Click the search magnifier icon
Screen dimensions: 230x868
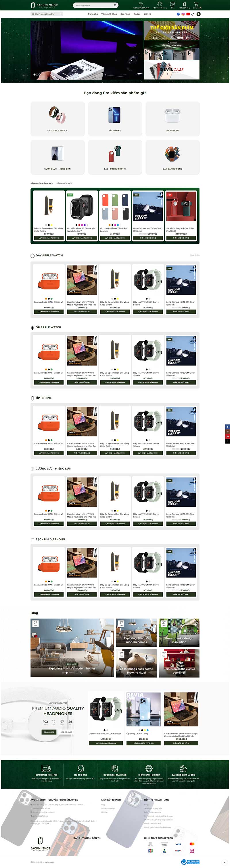[115, 5]
